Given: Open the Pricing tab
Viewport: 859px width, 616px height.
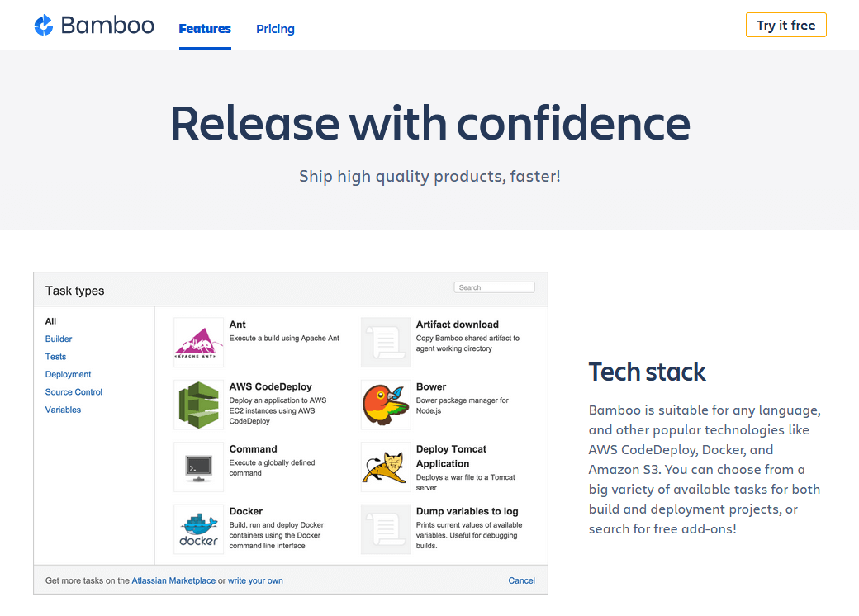Looking at the screenshot, I should pos(275,28).
